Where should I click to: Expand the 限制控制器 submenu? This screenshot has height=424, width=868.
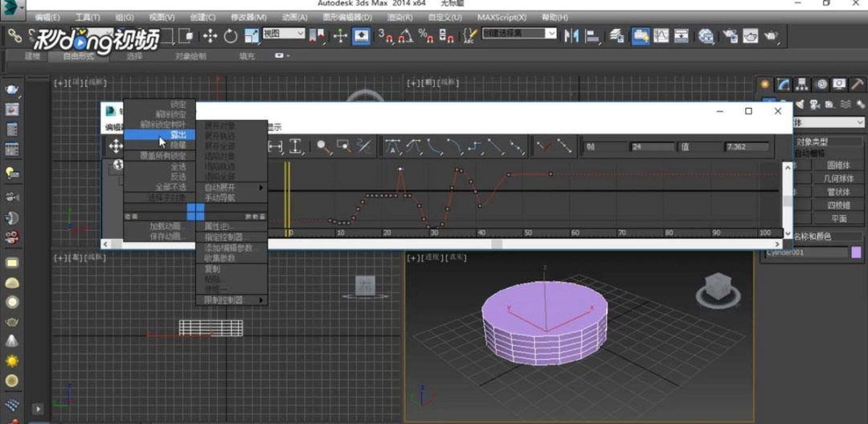click(232, 300)
